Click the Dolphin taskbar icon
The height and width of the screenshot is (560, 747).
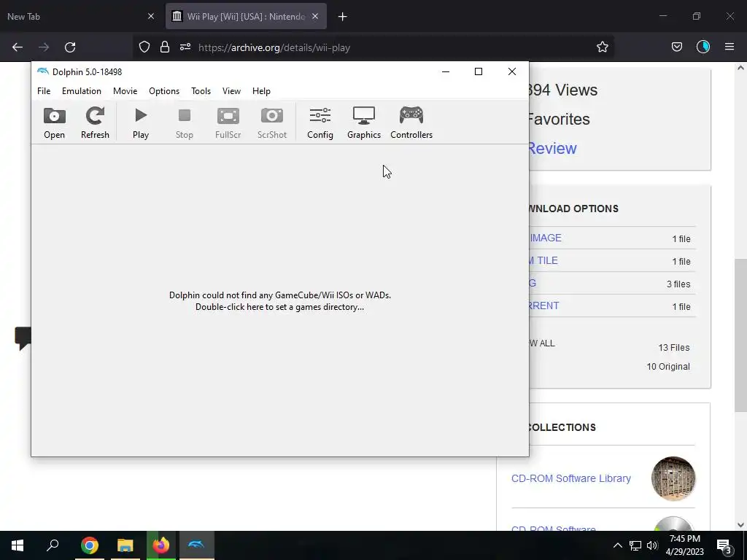pos(196,545)
